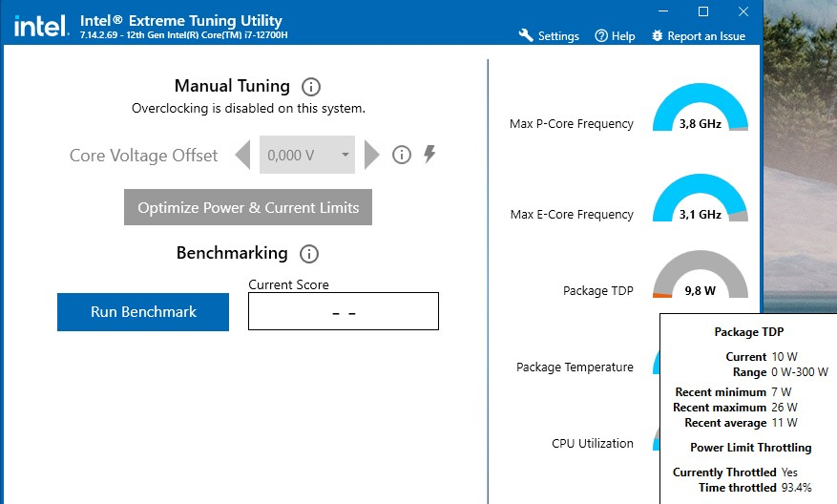This screenshot has width=837, height=504.
Task: Click the Intel logo
Action: (41, 26)
